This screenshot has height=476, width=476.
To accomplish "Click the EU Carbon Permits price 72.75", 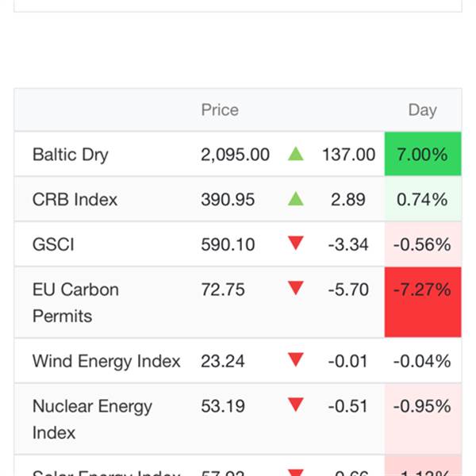I will [223, 290].
